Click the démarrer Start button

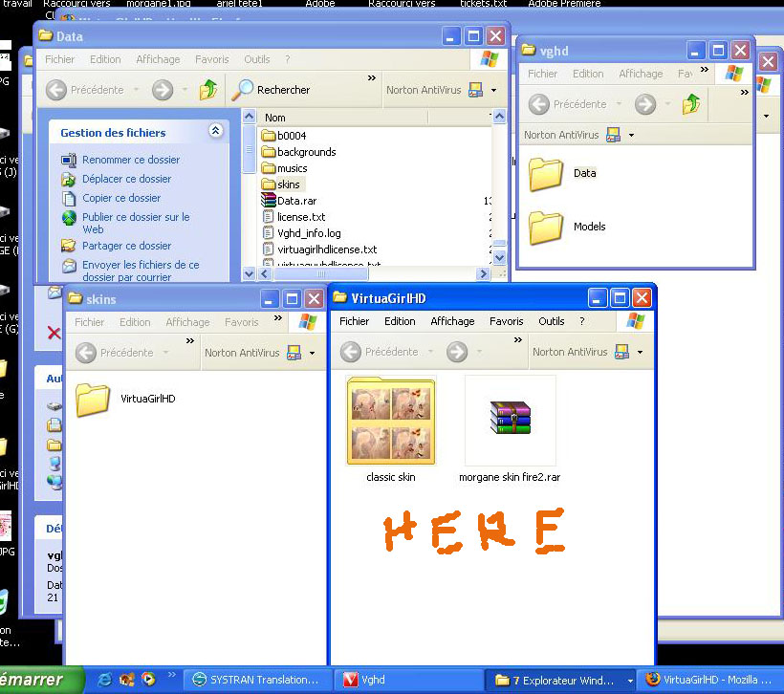(x=33, y=680)
